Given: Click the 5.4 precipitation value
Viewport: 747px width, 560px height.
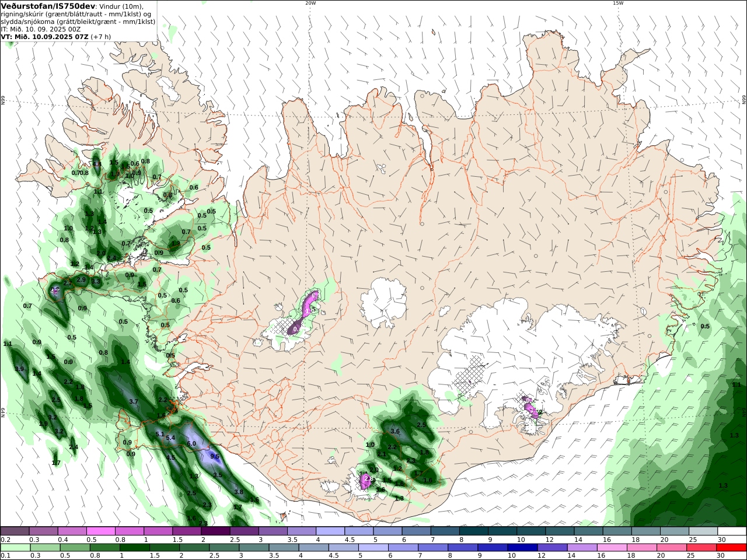Looking at the screenshot, I should [170, 437].
